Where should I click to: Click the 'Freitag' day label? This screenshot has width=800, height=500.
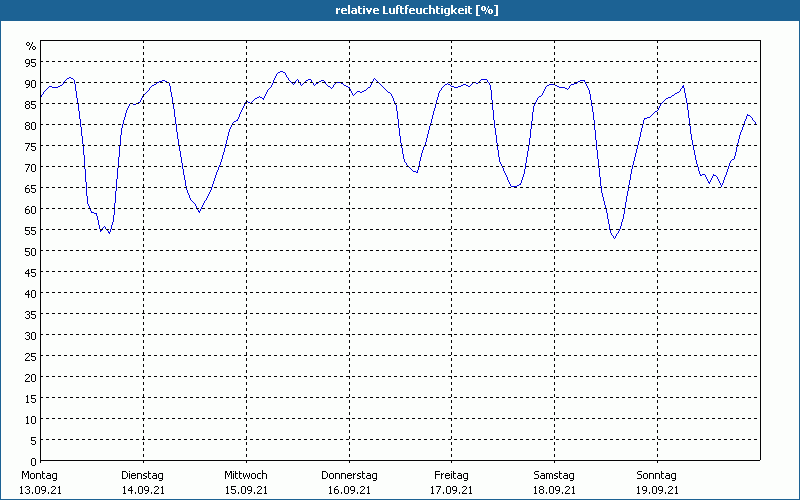[x=452, y=476]
